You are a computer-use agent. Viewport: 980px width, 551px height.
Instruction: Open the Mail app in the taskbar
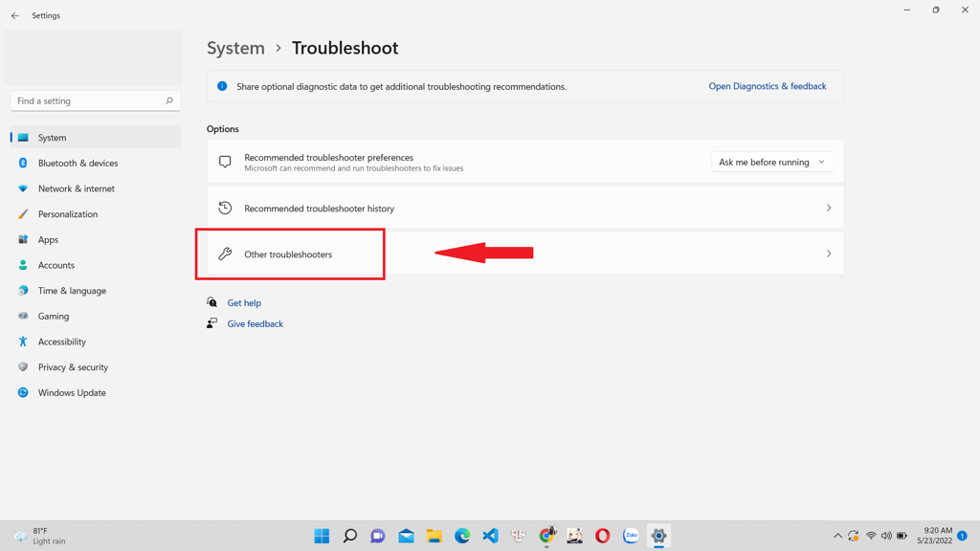coord(406,536)
